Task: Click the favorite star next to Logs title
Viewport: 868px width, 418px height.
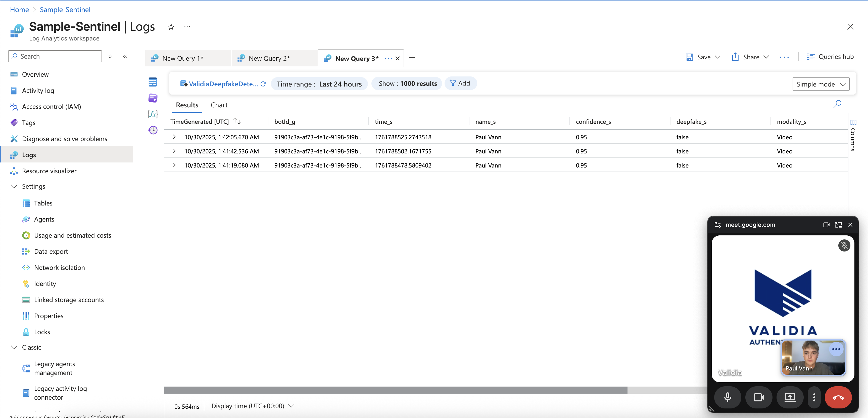Action: [x=171, y=27]
